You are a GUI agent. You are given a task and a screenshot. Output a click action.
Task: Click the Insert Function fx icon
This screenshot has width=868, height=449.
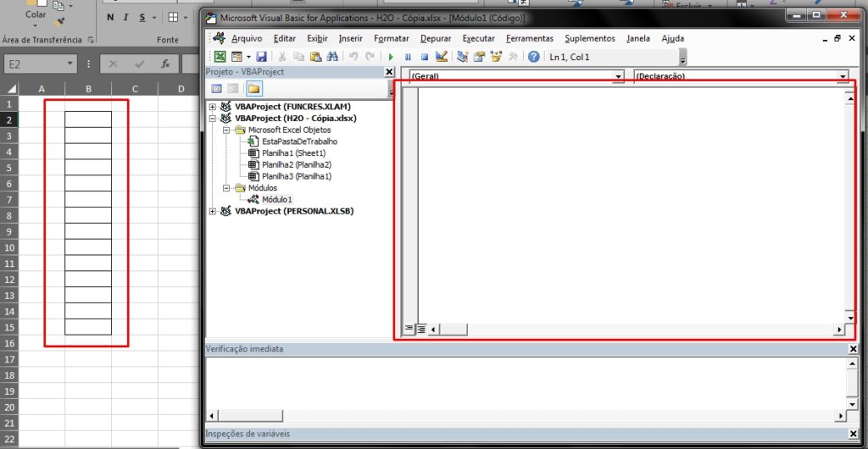[166, 64]
